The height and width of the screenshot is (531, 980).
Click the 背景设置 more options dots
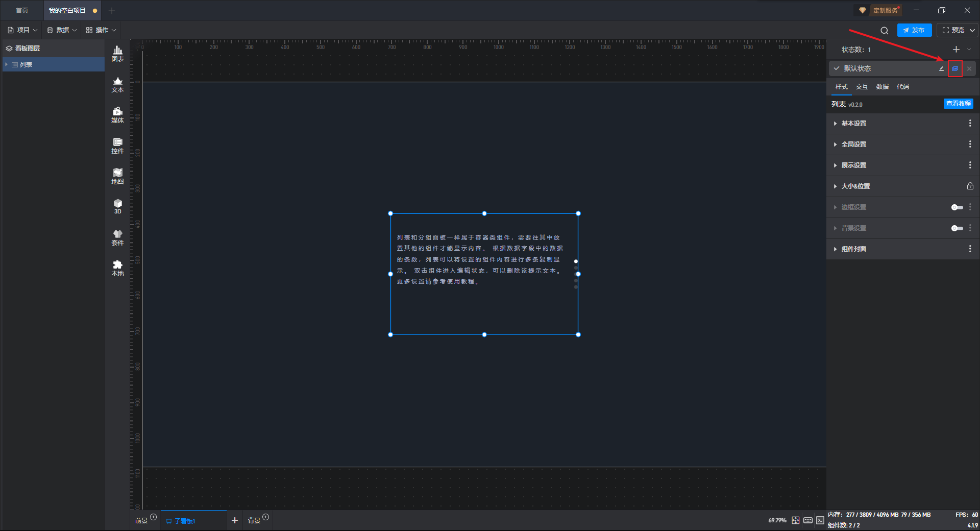click(970, 228)
